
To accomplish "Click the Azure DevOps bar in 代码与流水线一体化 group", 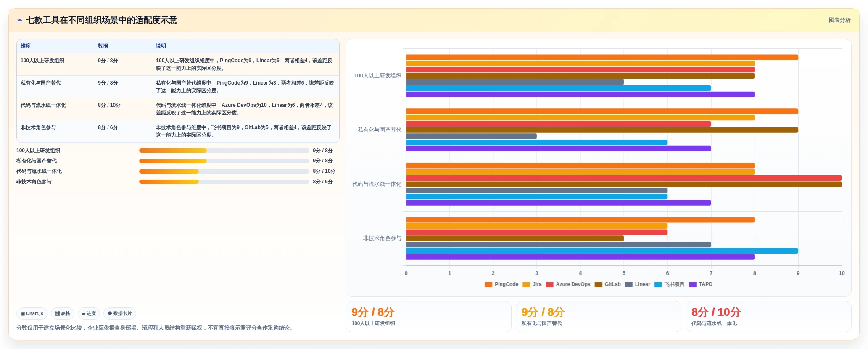I will 624,178.
